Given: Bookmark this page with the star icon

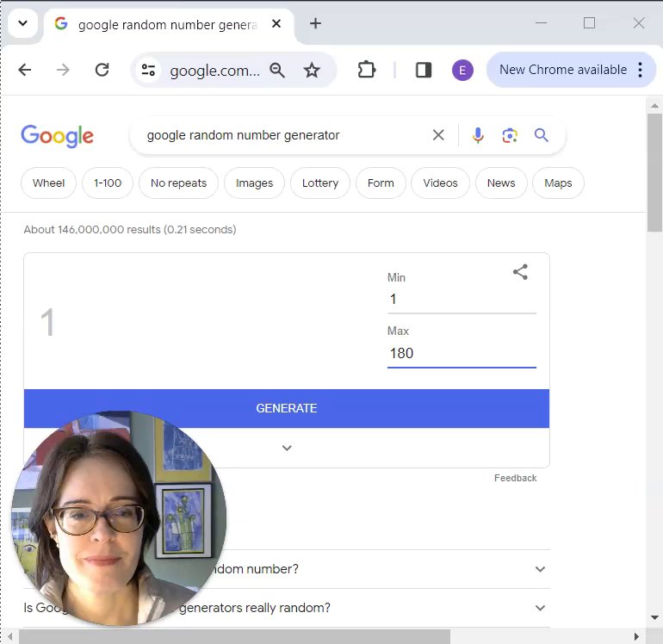Looking at the screenshot, I should (x=312, y=70).
